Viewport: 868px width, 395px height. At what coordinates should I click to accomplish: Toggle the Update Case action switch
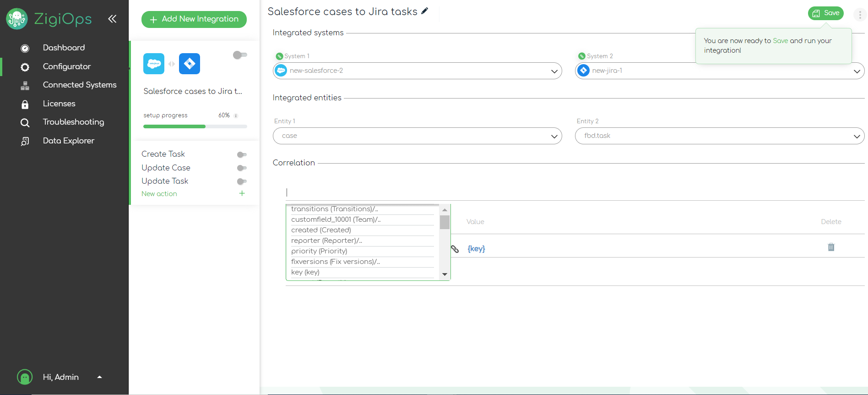[242, 168]
